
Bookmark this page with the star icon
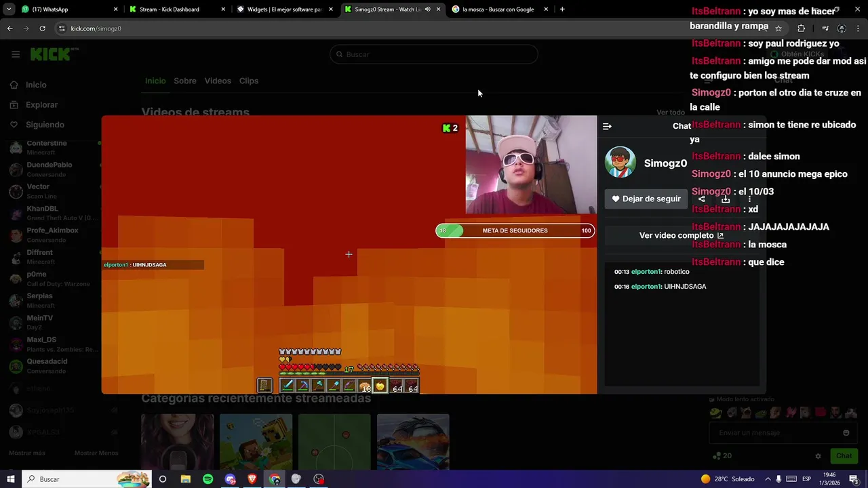[x=778, y=28]
